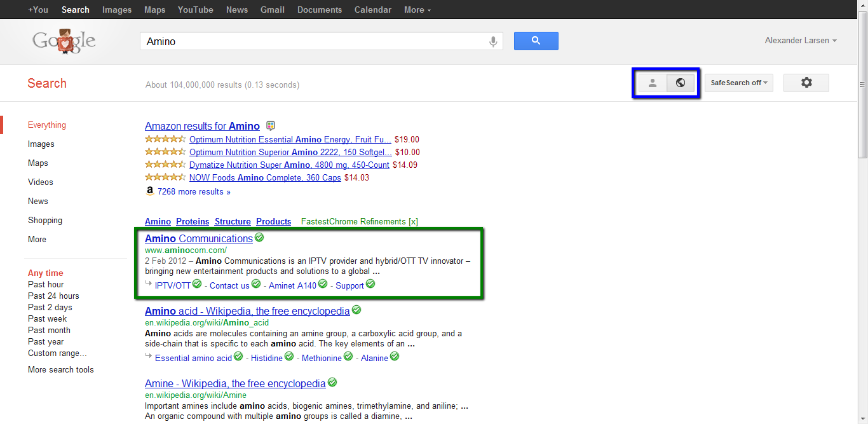This screenshot has width=868, height=424.
Task: Open the Aminet A140 sitelink
Action: pos(292,286)
